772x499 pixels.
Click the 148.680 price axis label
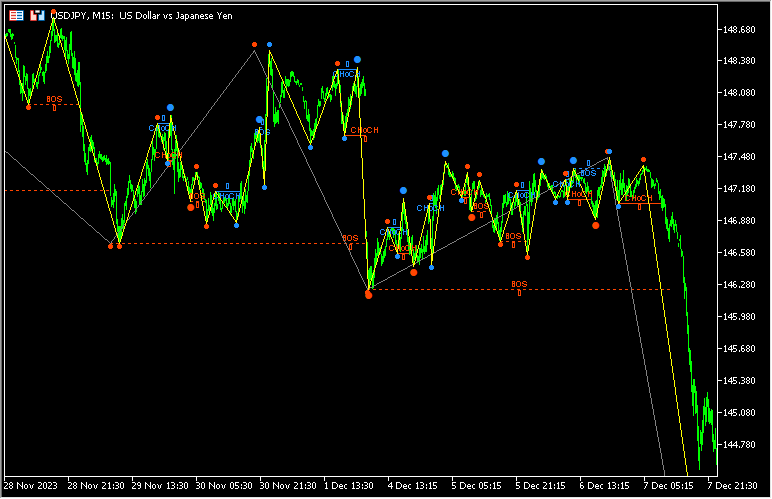(x=738, y=30)
